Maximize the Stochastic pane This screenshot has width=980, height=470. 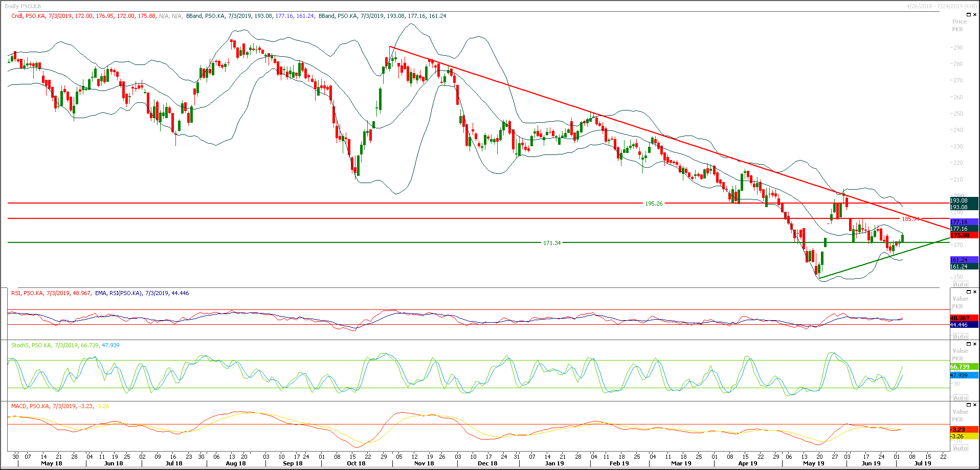click(970, 344)
